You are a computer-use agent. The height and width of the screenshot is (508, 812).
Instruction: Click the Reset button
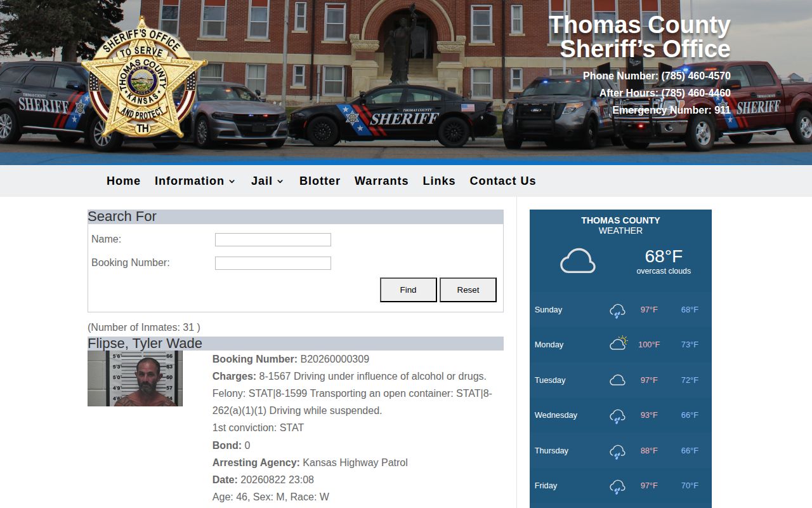pos(468,290)
